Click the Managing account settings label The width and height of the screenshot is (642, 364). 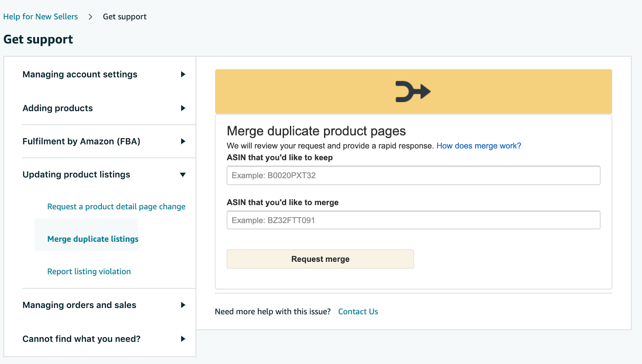coord(80,75)
